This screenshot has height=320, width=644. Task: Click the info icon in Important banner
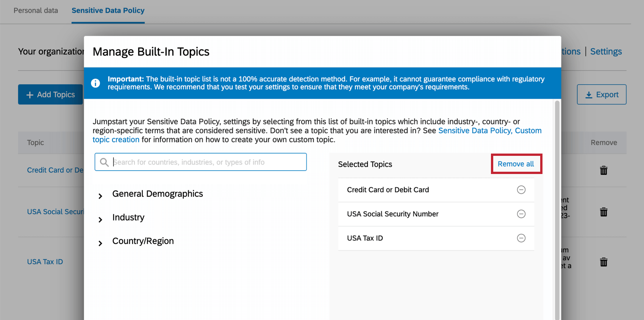coord(95,83)
